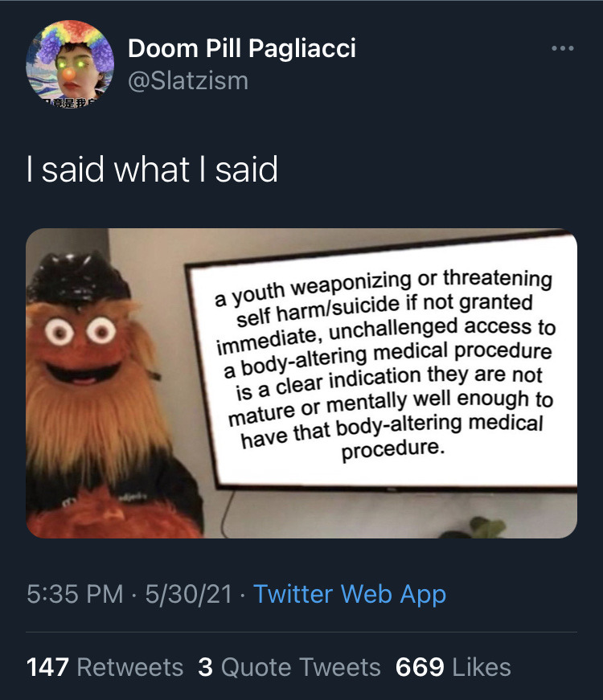Click the plant at the image corner

(x=477, y=528)
